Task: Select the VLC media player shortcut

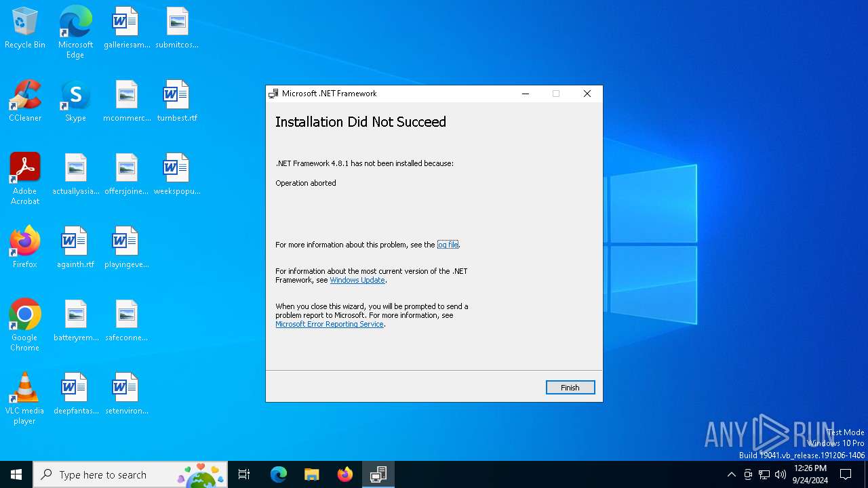Action: 25,399
